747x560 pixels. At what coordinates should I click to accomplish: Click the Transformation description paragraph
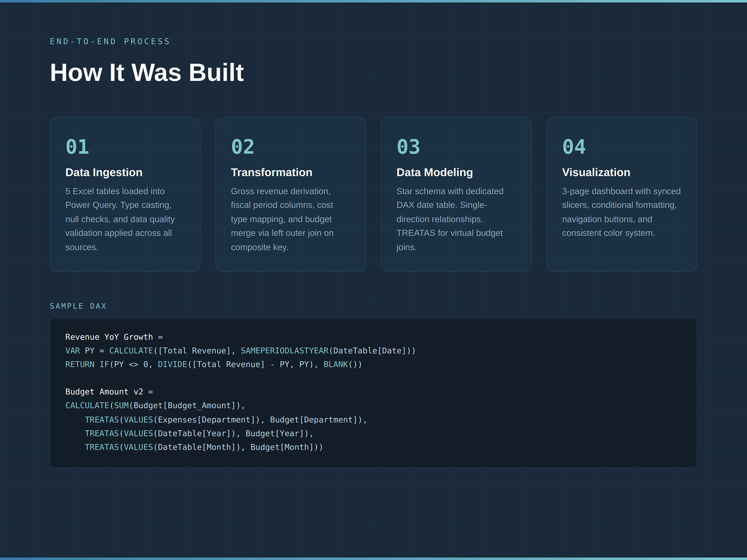point(282,219)
